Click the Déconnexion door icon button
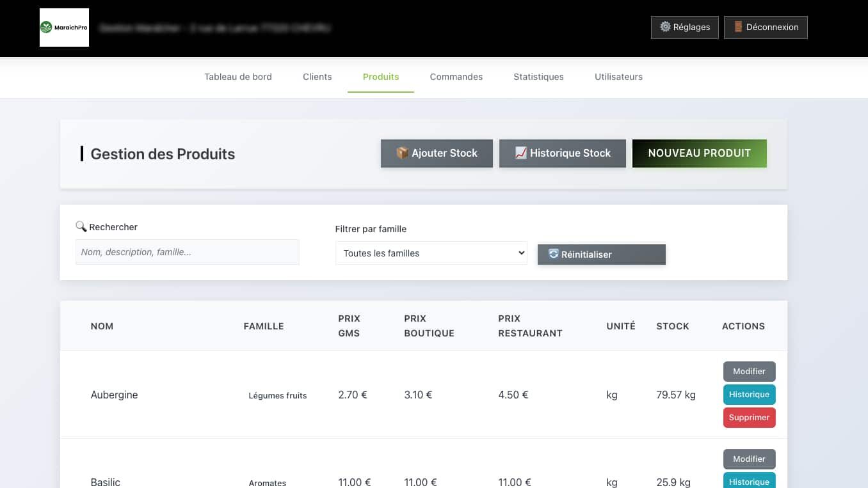The width and height of the screenshot is (868, 488). [765, 28]
